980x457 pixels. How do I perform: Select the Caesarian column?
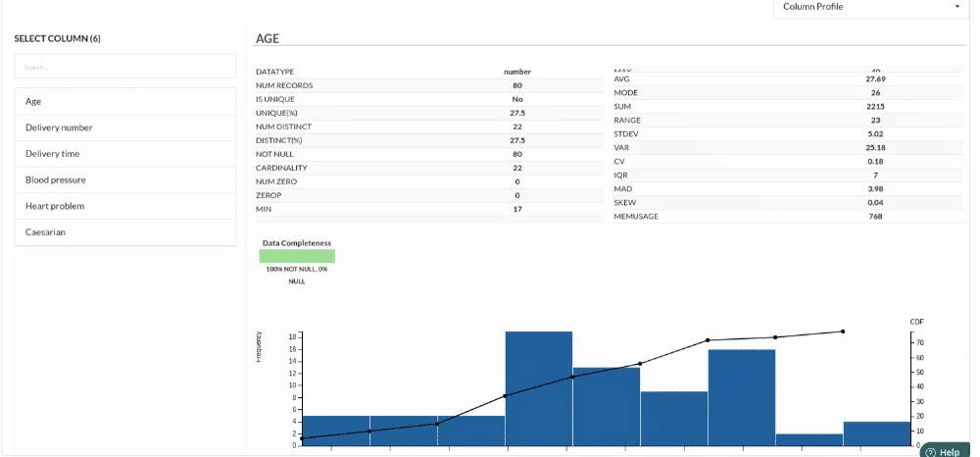pos(125,232)
